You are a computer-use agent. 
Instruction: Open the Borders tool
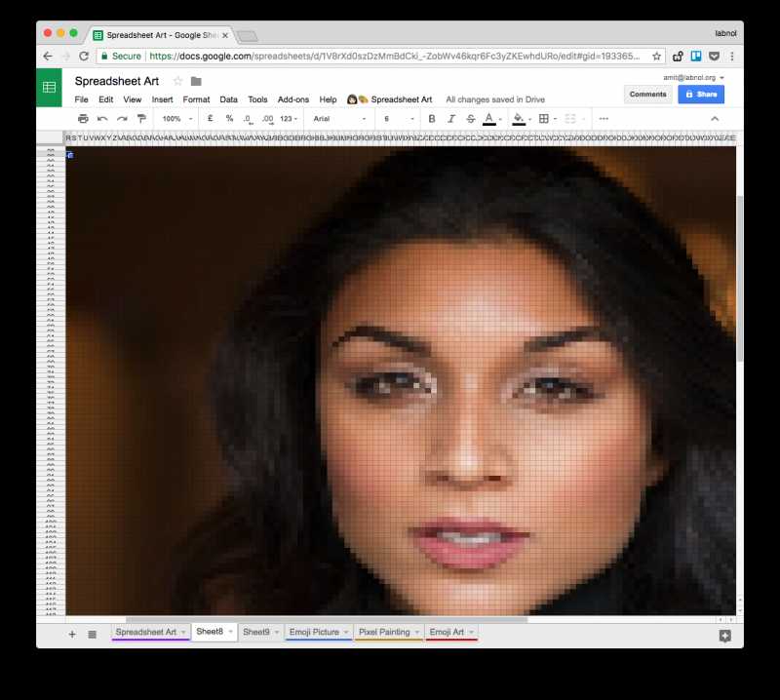544,118
